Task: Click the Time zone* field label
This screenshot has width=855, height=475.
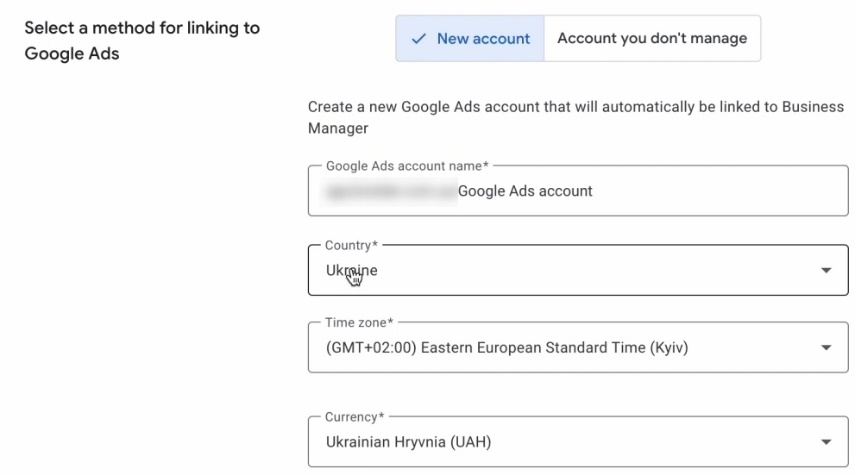Action: tap(359, 323)
